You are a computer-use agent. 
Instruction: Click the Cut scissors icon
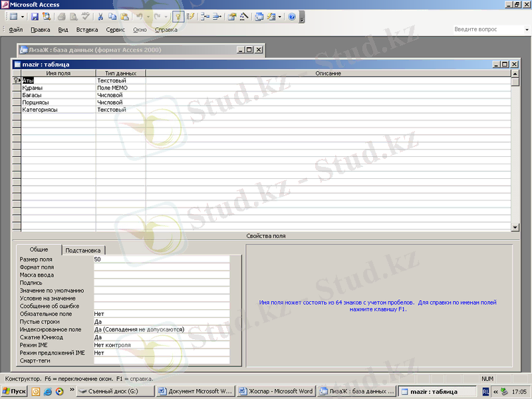100,17
